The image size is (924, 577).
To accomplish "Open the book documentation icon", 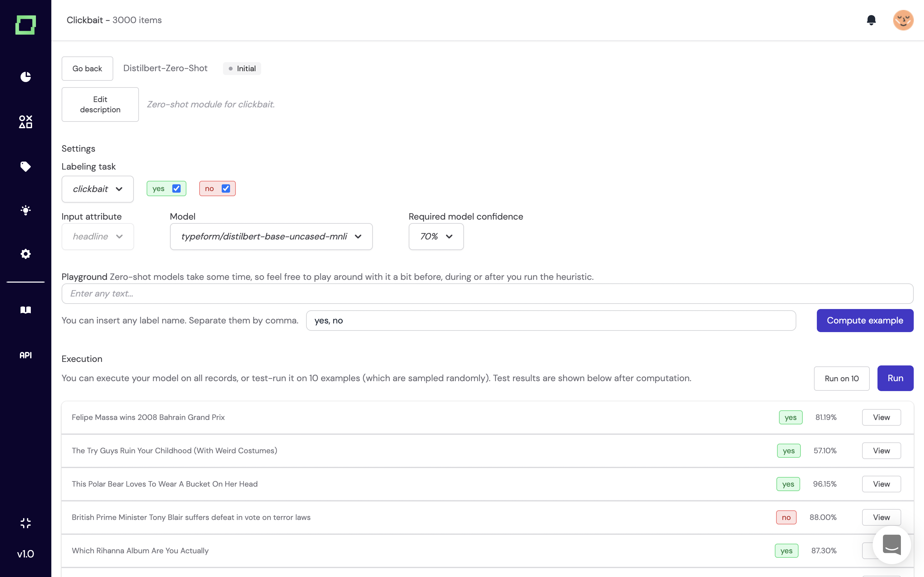I will point(26,310).
